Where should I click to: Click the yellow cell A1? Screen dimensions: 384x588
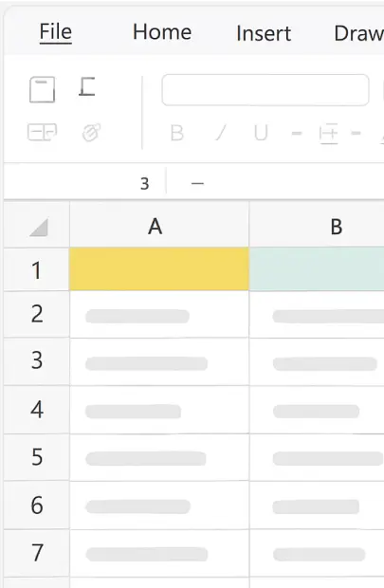(x=159, y=269)
